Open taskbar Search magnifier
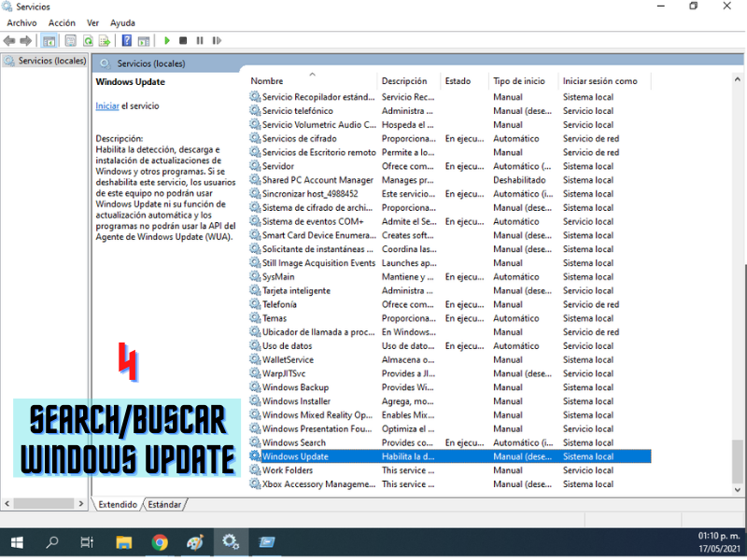747x560 pixels. pos(52,542)
